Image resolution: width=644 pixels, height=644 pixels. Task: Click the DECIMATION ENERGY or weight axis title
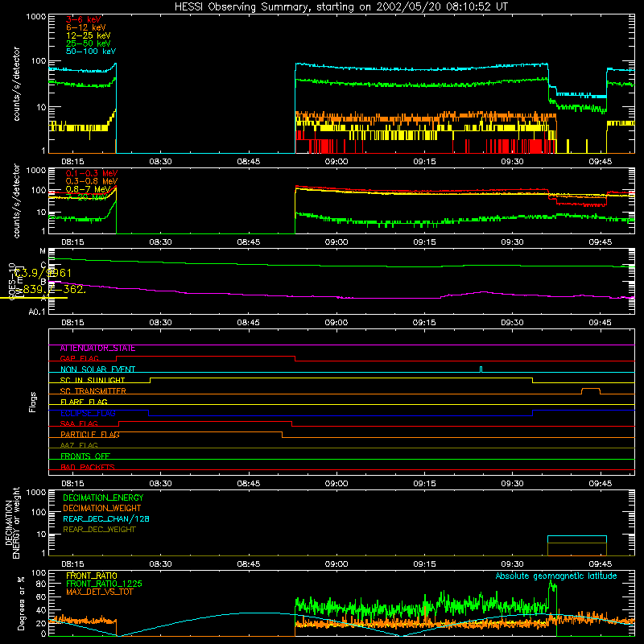12,522
